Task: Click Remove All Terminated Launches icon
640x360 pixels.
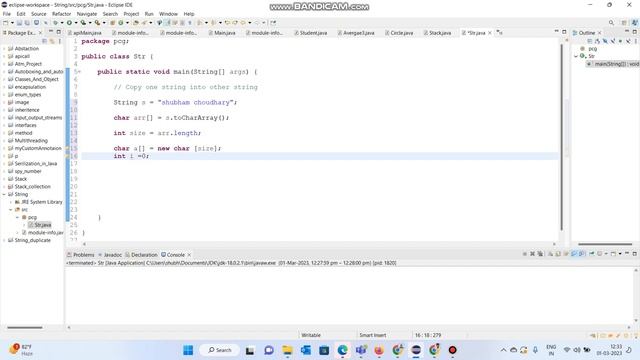Action: click(540, 254)
